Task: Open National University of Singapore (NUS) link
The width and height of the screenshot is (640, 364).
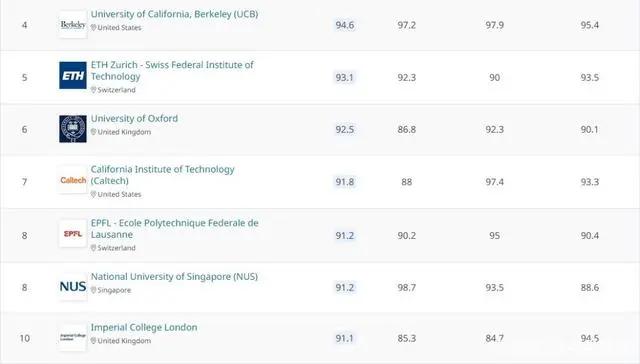Action: (x=174, y=276)
